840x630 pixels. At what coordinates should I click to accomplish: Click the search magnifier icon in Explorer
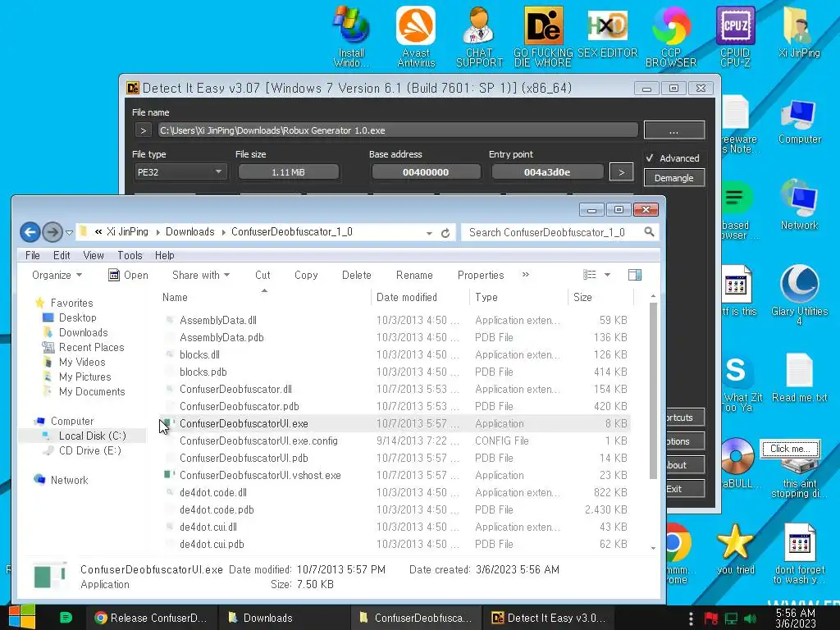click(649, 232)
